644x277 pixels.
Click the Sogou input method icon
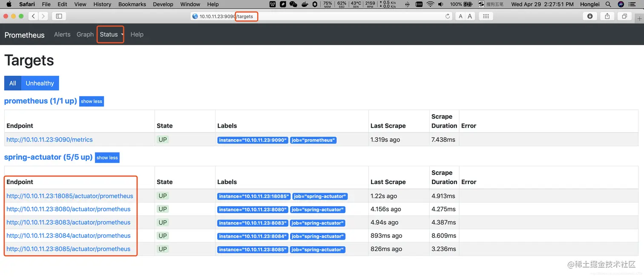(481, 4)
